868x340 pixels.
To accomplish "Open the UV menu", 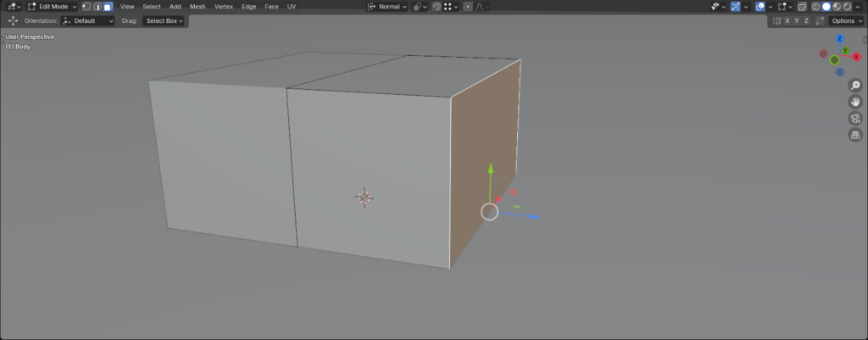I will point(292,6).
